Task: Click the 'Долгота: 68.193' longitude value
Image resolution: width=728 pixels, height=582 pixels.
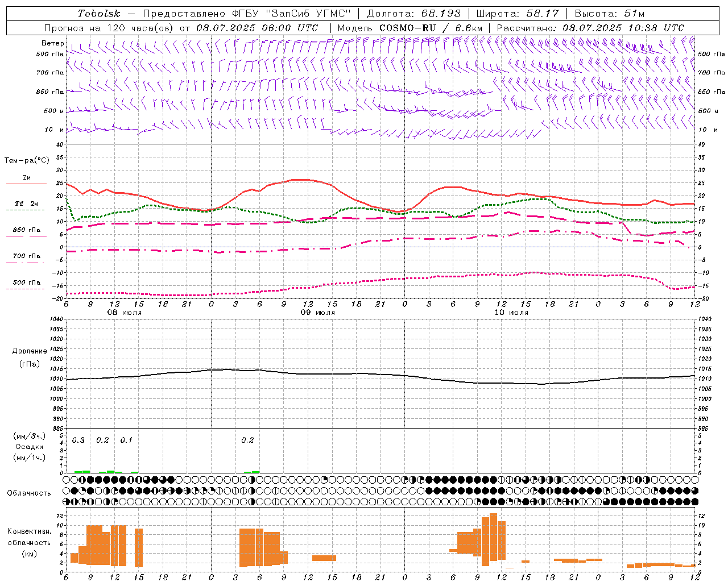Action: point(413,14)
